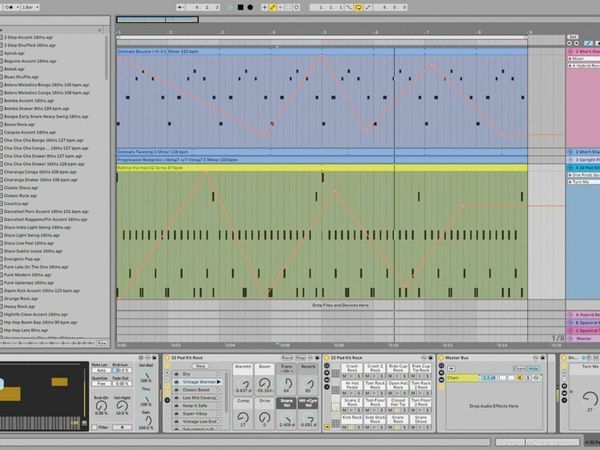The width and height of the screenshot is (600, 450).
Task: Select 'Grunge Rock.agr' in the browser
Action: click(21, 298)
